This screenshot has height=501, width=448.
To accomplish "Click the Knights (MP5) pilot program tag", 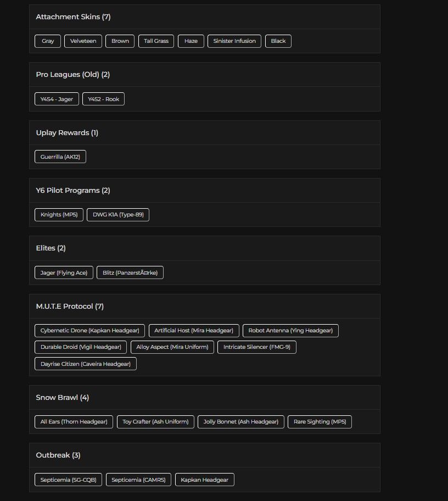I will coord(59,215).
